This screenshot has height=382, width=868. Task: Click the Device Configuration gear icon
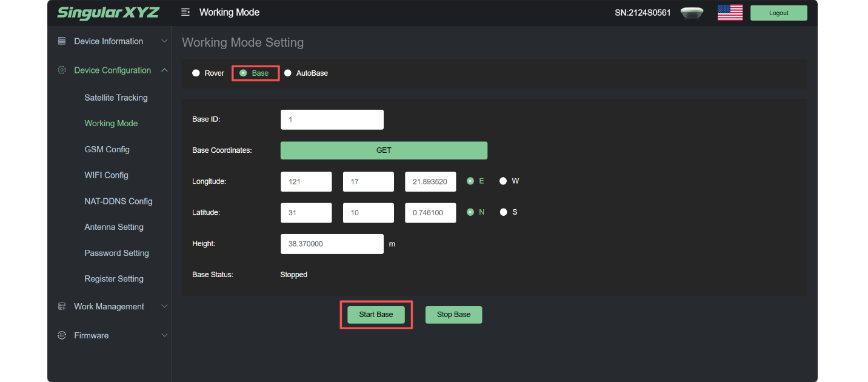pyautogui.click(x=61, y=70)
